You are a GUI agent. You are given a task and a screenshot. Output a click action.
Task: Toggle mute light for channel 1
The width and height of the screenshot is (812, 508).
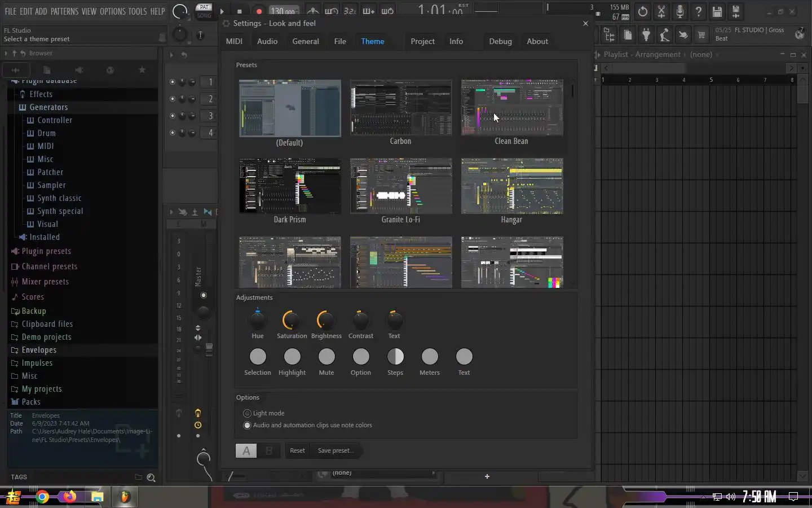pyautogui.click(x=173, y=82)
